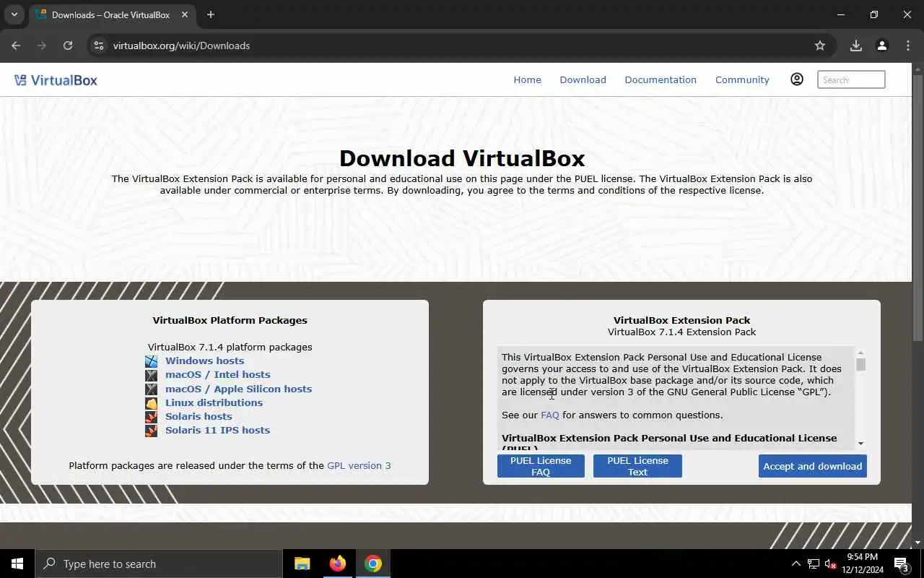Click the Chrome taskbar icon
The image size is (924, 578).
tap(373, 564)
